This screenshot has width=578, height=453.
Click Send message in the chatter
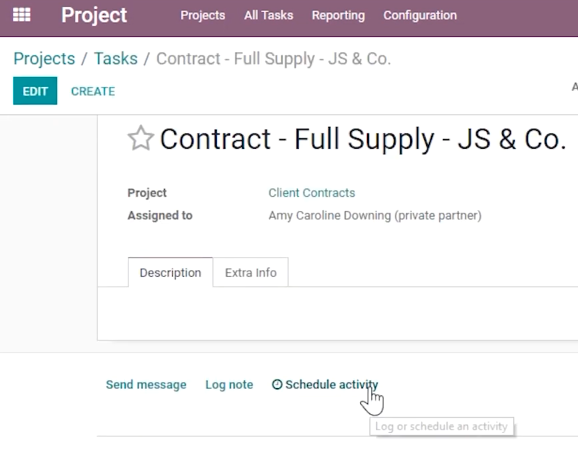146,384
